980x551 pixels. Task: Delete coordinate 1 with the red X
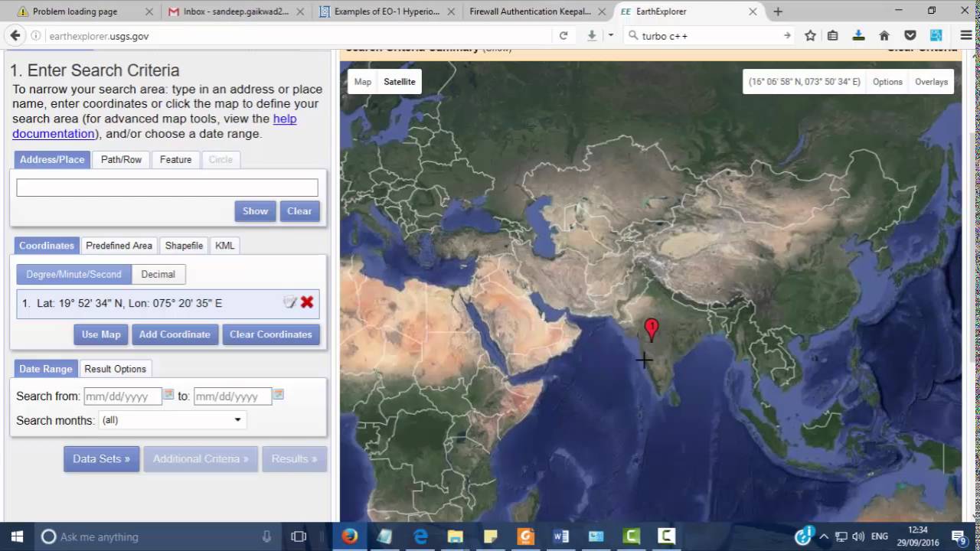[x=307, y=302]
